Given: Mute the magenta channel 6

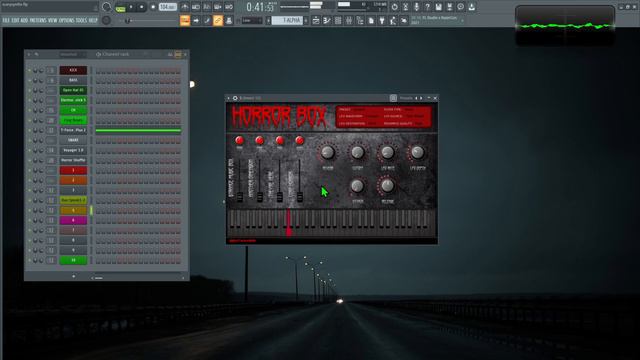Looking at the screenshot, I should click(29, 220).
